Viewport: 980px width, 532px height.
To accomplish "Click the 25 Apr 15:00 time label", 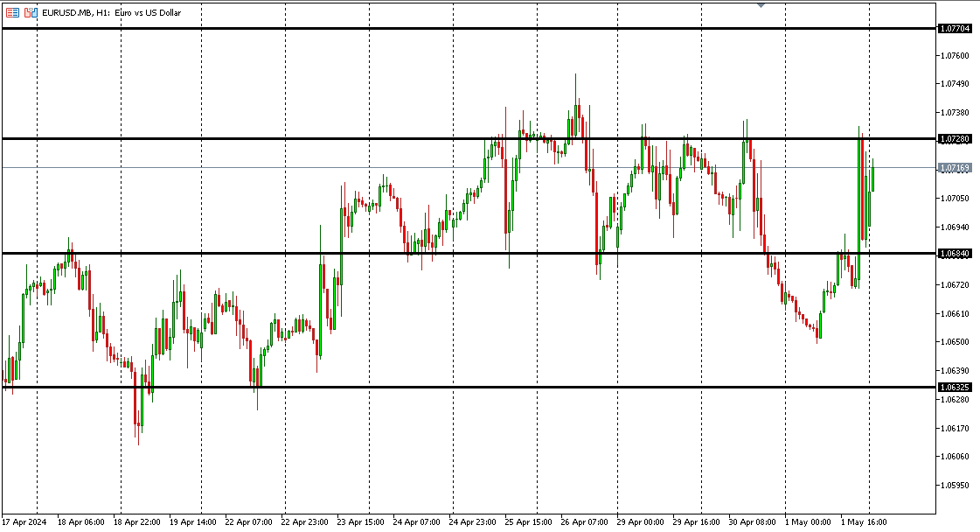I will [x=528, y=522].
